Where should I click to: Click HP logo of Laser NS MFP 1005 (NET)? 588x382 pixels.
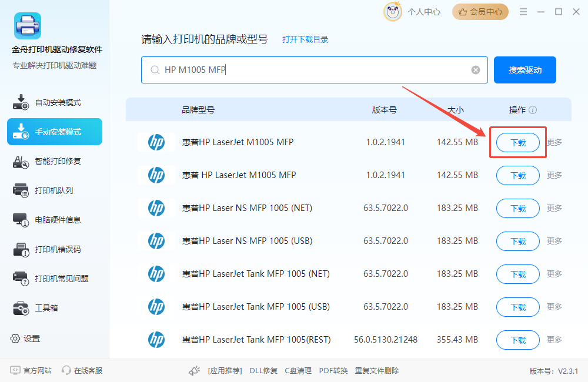pyautogui.click(x=156, y=208)
